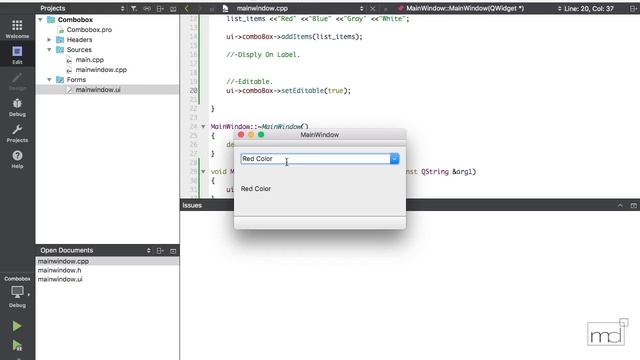The height and width of the screenshot is (360, 640).
Task: Close the mainwindow.cpp document
Action: tap(373, 8)
